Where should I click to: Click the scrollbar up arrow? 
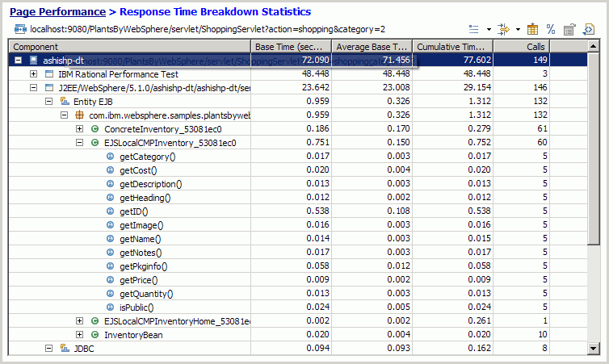(593, 46)
